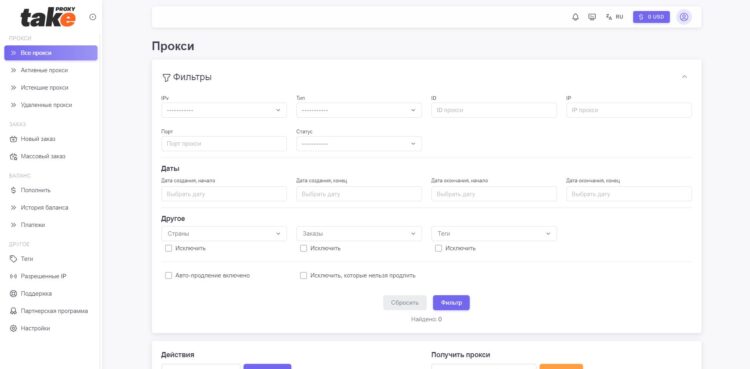Pick Дата создания, конец date
The width and height of the screenshot is (750, 369).
click(359, 194)
